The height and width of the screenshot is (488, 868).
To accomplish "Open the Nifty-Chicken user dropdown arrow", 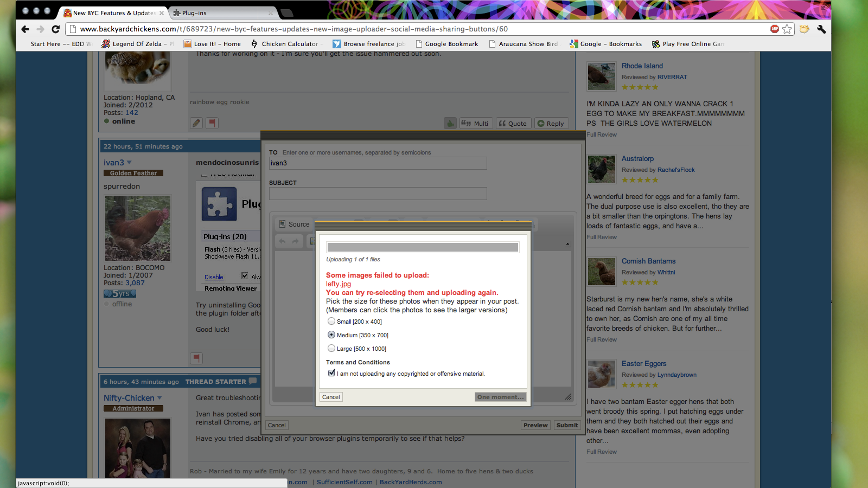I will click(x=159, y=398).
